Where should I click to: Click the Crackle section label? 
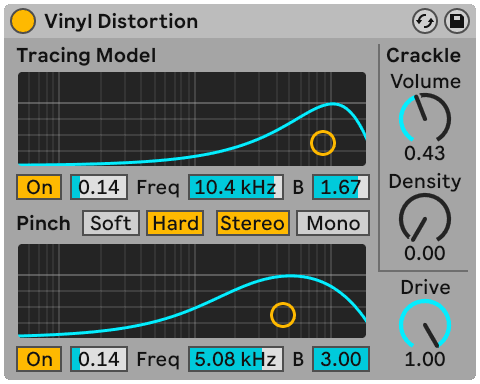424,55
